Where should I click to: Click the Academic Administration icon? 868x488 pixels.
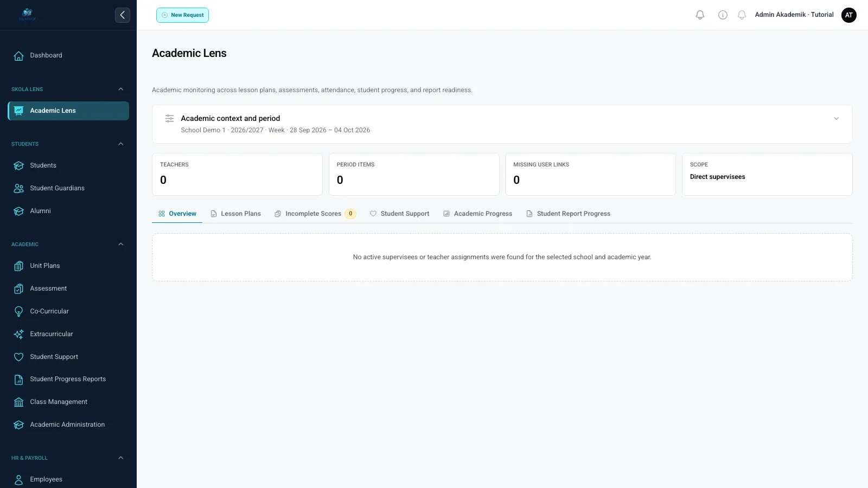(x=18, y=425)
